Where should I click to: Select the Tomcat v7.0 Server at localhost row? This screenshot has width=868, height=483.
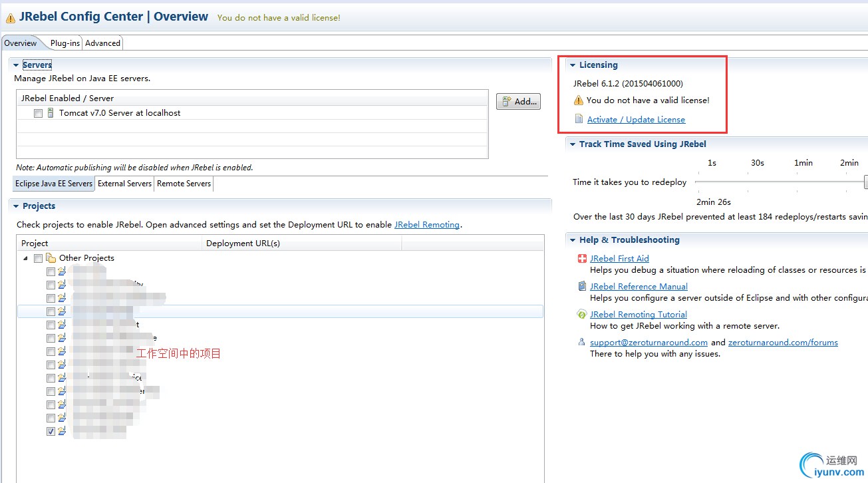click(x=252, y=113)
